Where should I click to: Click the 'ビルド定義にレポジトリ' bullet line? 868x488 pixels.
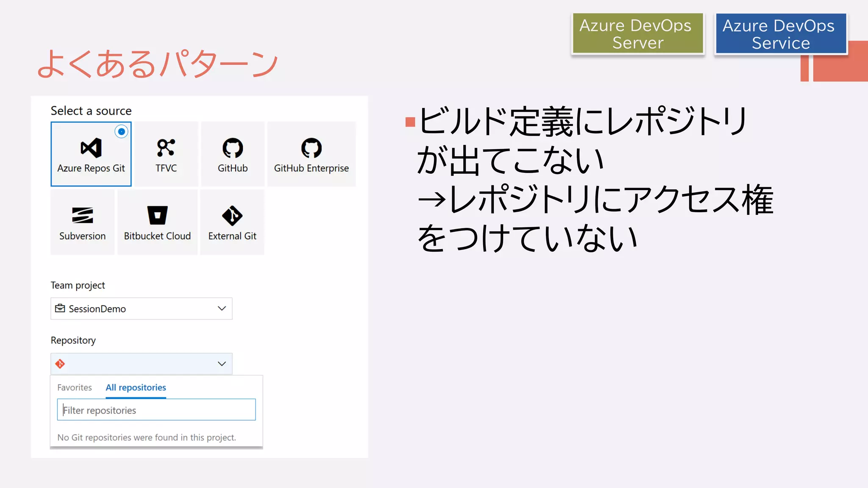pos(583,121)
